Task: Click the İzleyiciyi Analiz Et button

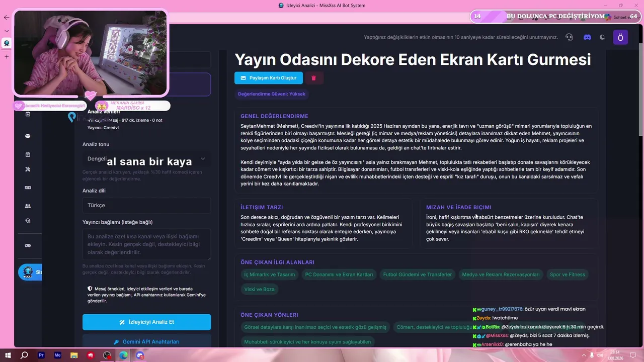Action: click(146, 322)
